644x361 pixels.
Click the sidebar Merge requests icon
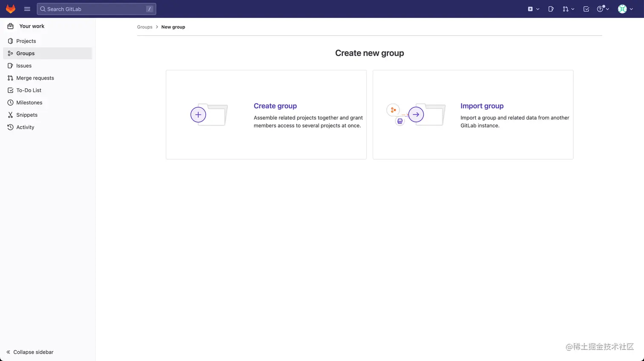pyautogui.click(x=10, y=78)
